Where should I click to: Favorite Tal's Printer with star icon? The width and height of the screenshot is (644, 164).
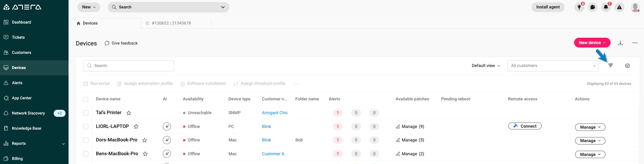[x=129, y=113]
